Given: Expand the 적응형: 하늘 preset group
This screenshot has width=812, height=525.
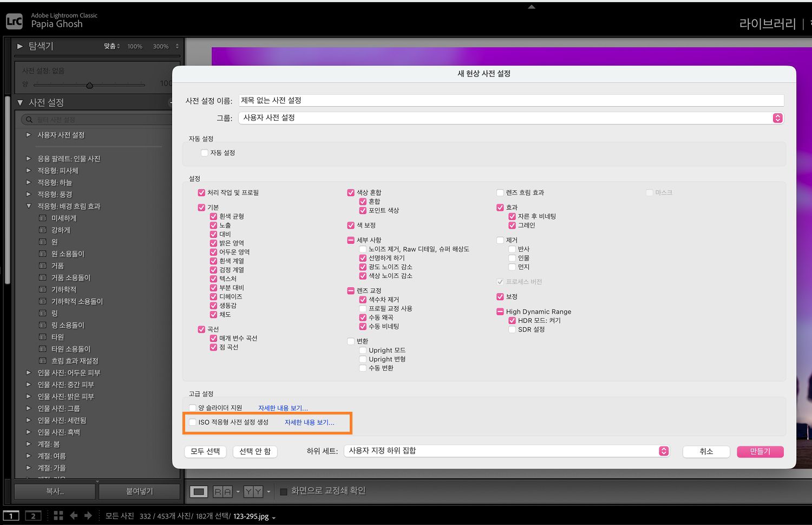Looking at the screenshot, I should [x=29, y=183].
